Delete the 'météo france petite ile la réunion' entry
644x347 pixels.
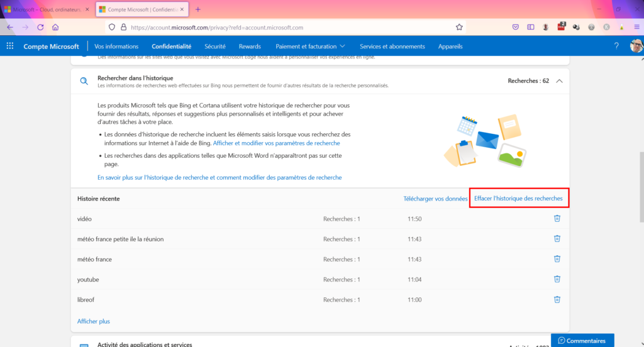point(557,239)
